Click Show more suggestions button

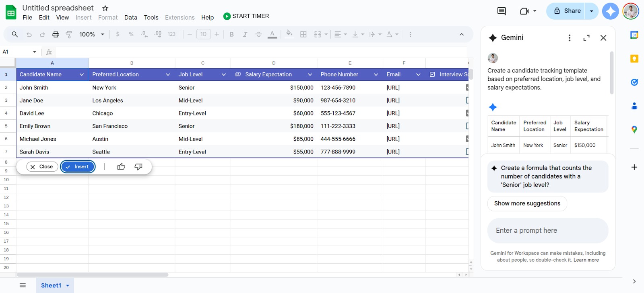click(x=527, y=204)
